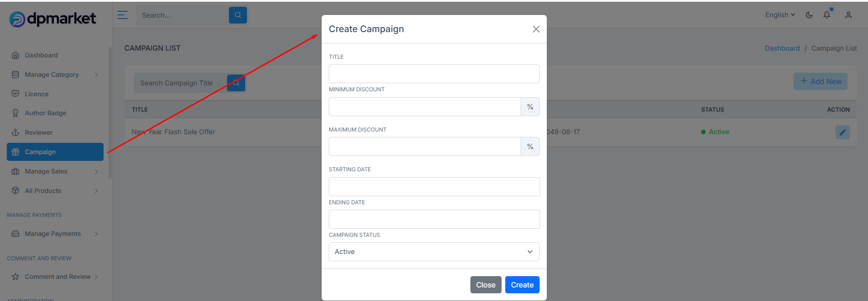868x301 pixels.
Task: Open Licence in sidebar
Action: [x=37, y=94]
